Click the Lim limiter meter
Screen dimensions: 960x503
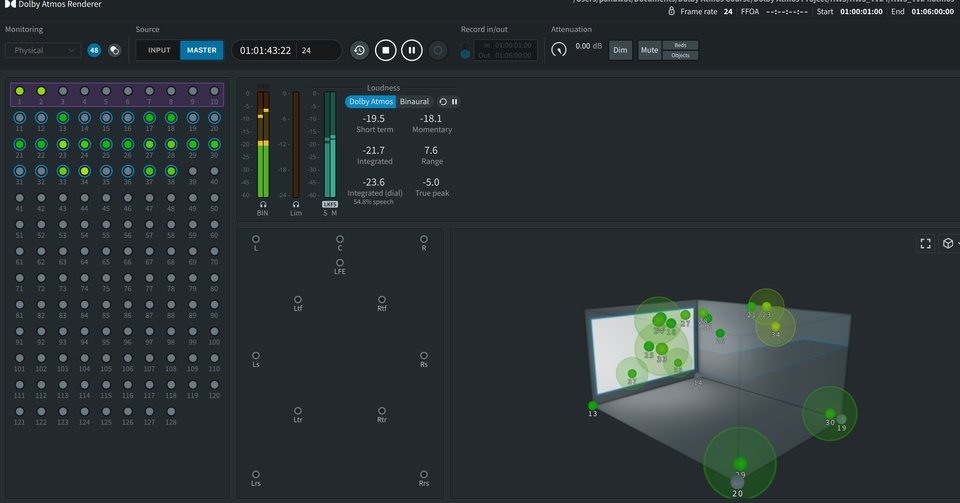tap(296, 144)
